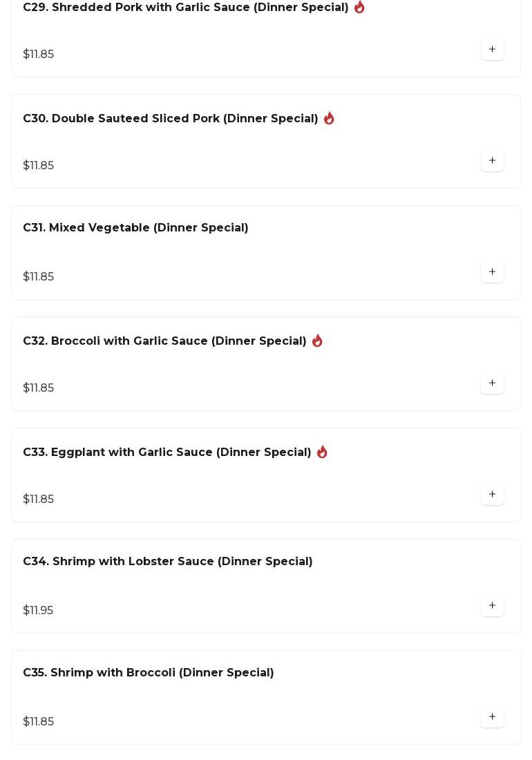Add C34 Shrimp with Lobster Sauce
The image size is (532, 760).
[492, 606]
